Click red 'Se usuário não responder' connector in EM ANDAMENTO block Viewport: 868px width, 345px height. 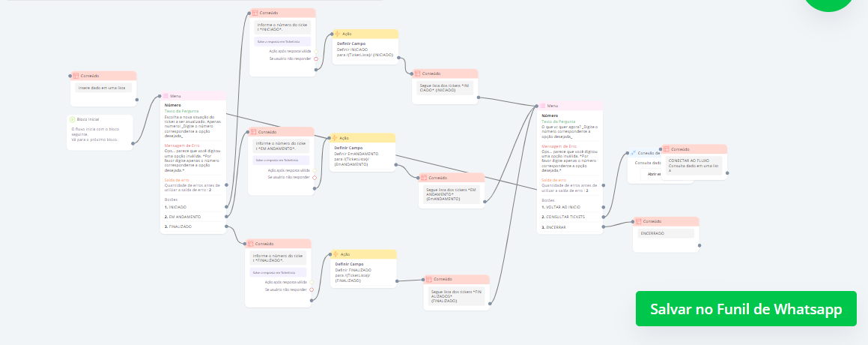click(316, 178)
